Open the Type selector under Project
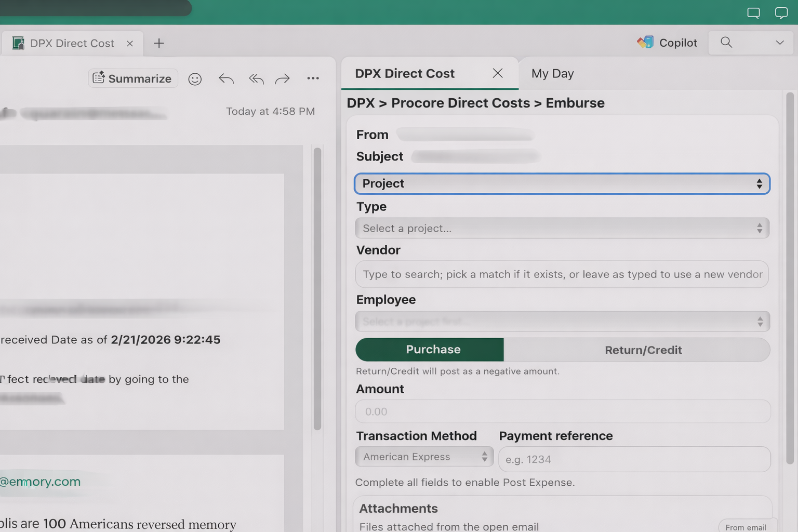The image size is (798, 532). [562, 228]
